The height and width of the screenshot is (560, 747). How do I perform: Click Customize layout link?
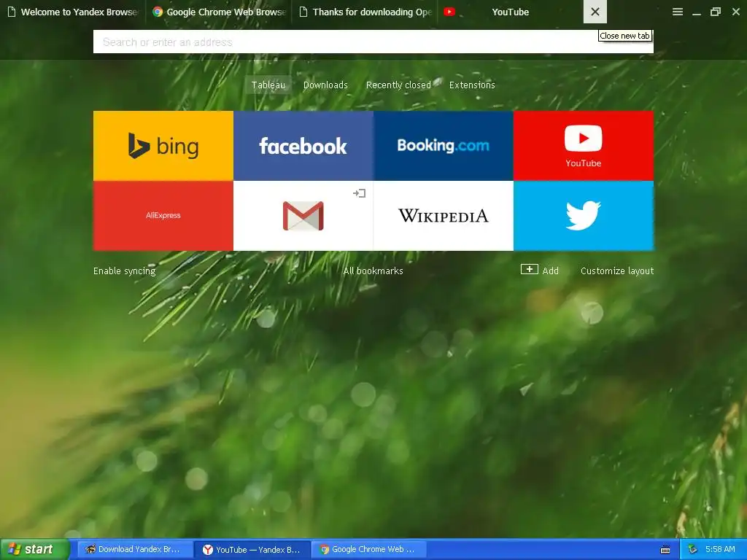[x=617, y=271]
